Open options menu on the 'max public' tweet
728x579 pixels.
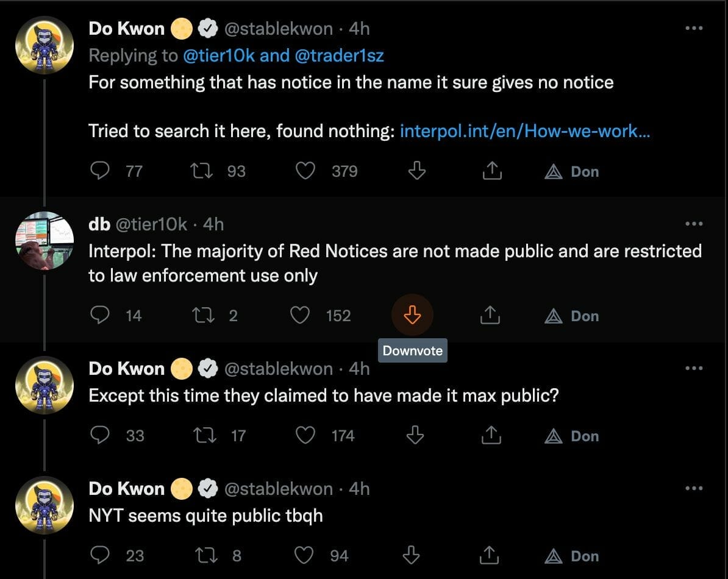tap(694, 368)
